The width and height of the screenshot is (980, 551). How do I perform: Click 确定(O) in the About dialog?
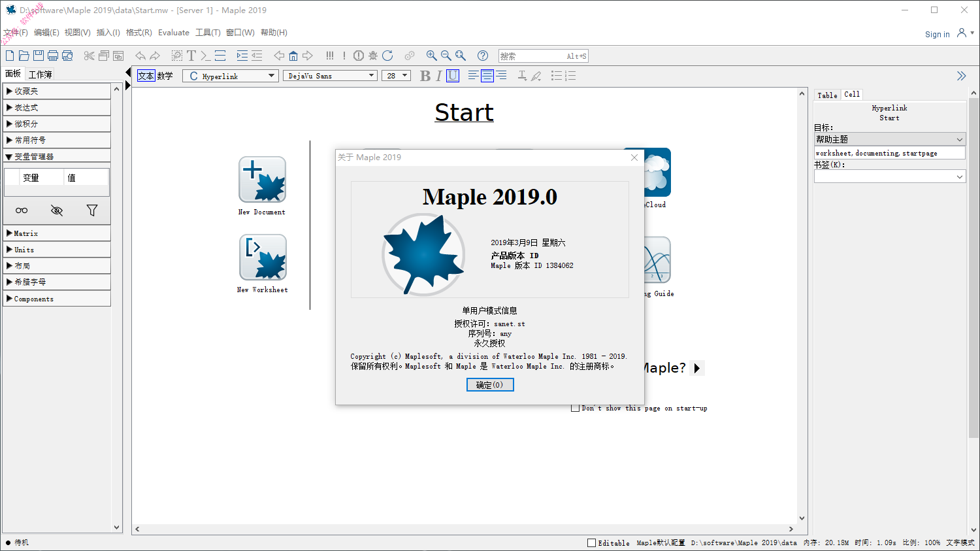point(490,385)
